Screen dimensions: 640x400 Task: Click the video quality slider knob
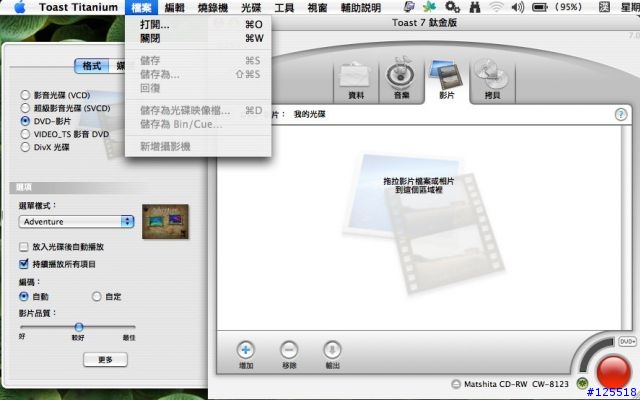point(79,327)
